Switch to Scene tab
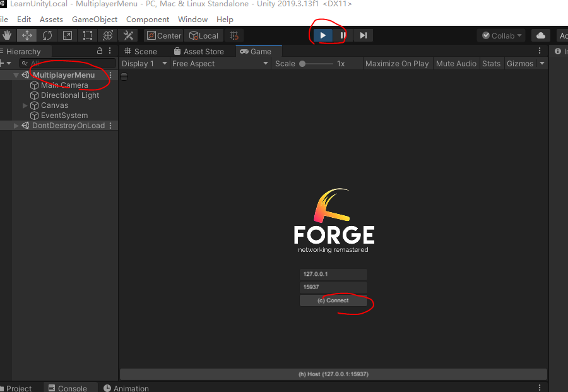The height and width of the screenshot is (392, 568). [x=141, y=51]
